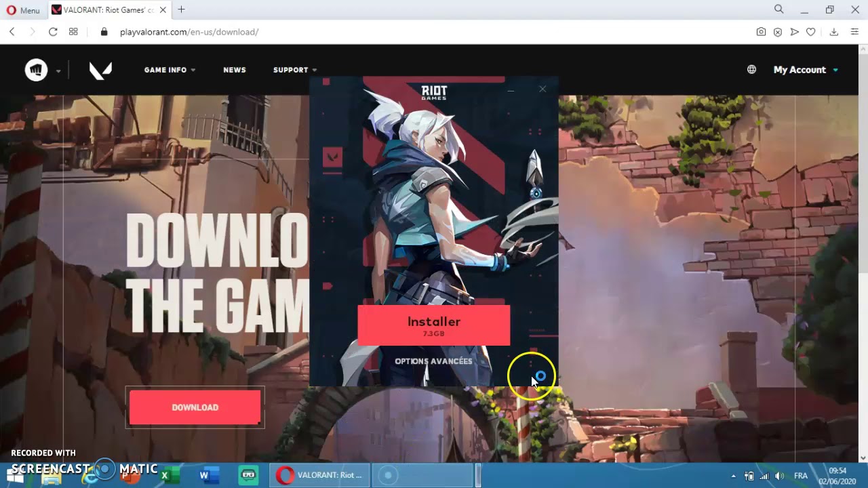
Task: Click the Installer 7.3GB button
Action: click(434, 325)
